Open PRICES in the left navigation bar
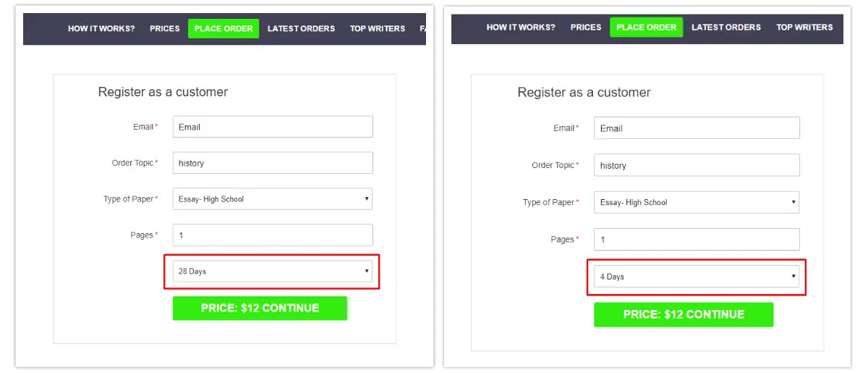868x373 pixels. 165,29
